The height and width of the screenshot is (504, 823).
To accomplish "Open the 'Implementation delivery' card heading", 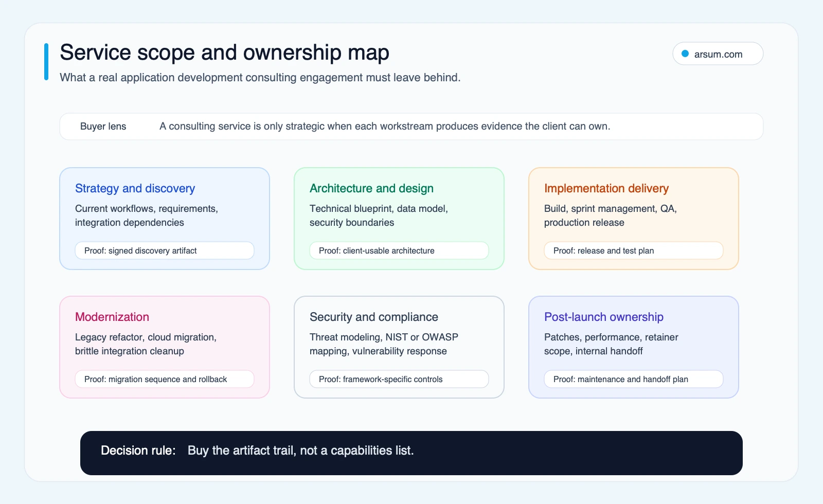I will click(x=606, y=188).
